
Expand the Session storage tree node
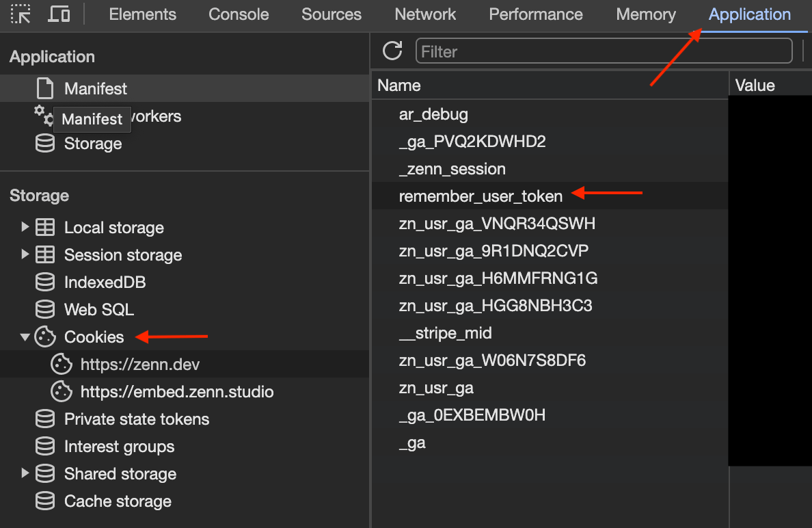click(x=25, y=254)
